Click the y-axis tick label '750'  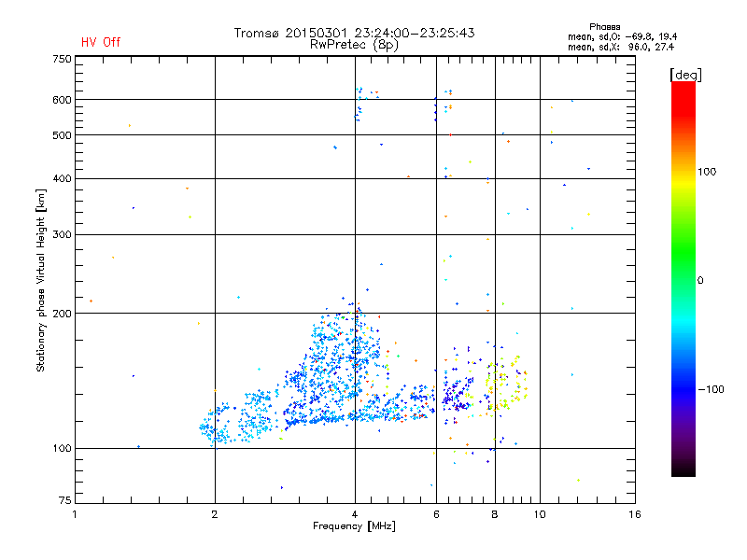pos(62,59)
